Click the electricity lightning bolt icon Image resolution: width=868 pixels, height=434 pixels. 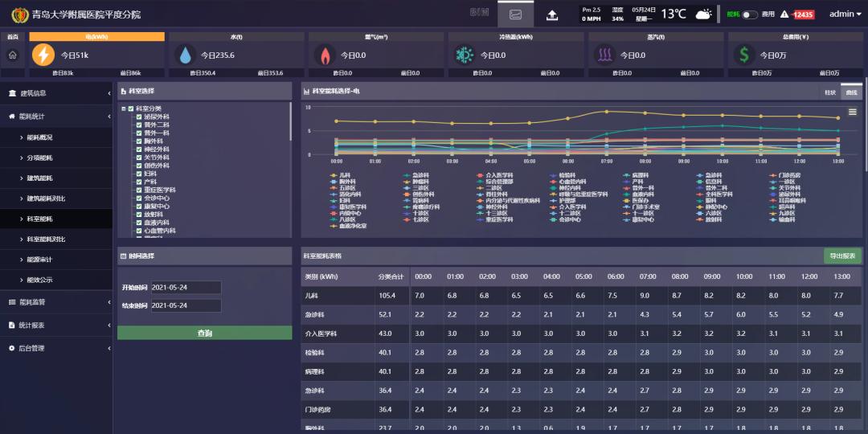click(x=43, y=55)
